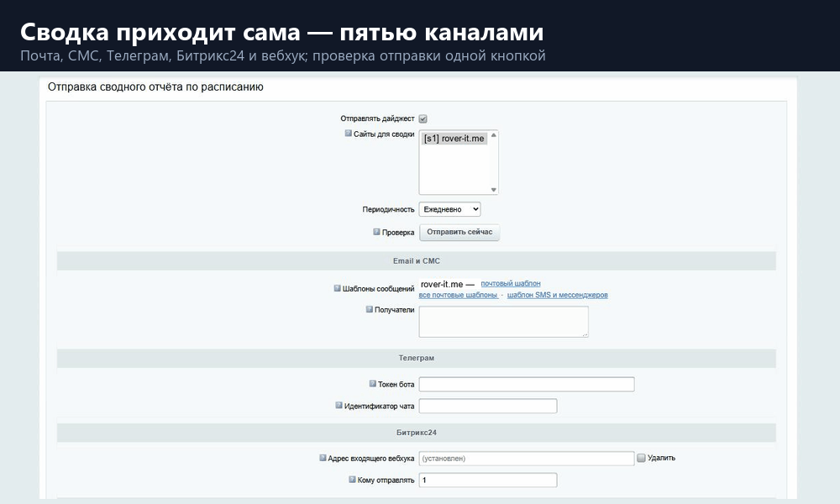Focus the Получатели text area
Image resolution: width=840 pixels, height=504 pixels.
tap(503, 322)
